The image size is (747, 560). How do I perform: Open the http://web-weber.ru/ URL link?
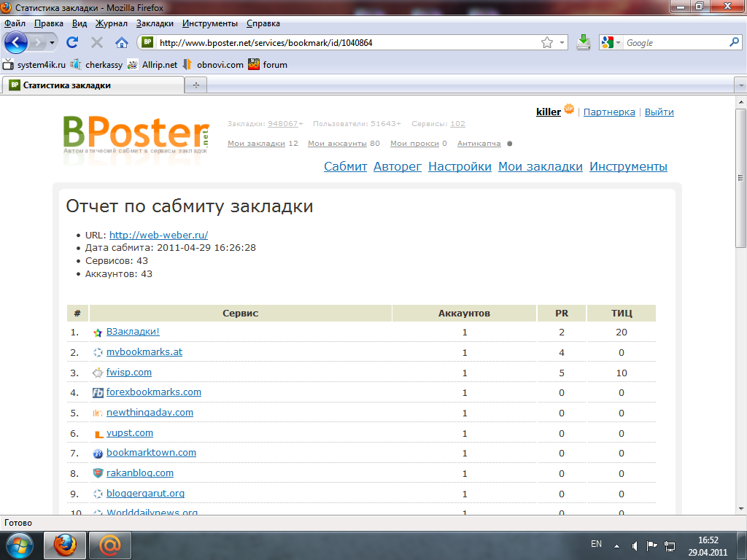coord(158,235)
